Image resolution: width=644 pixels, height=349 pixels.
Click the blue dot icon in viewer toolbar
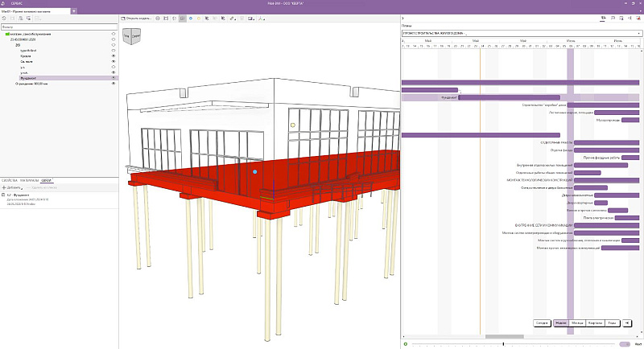tap(191, 18)
